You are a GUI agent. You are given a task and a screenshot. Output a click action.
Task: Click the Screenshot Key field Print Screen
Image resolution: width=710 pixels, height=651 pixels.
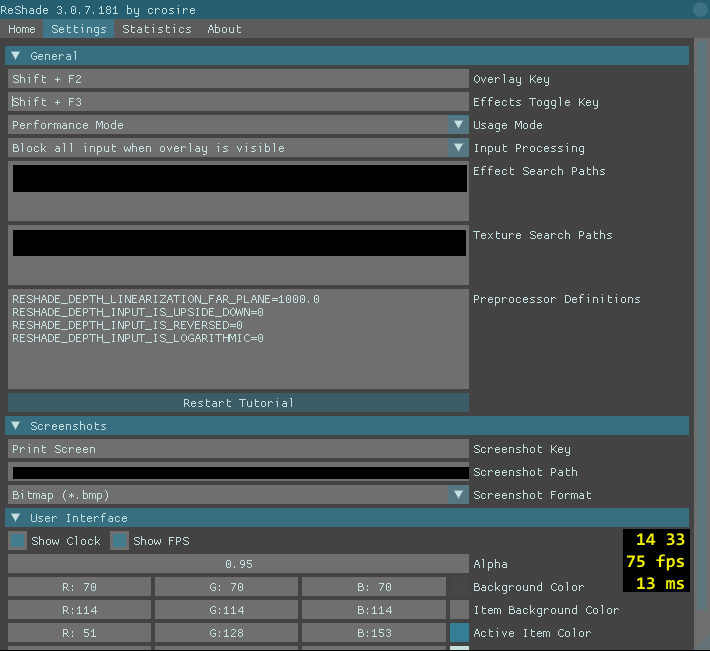coord(238,449)
